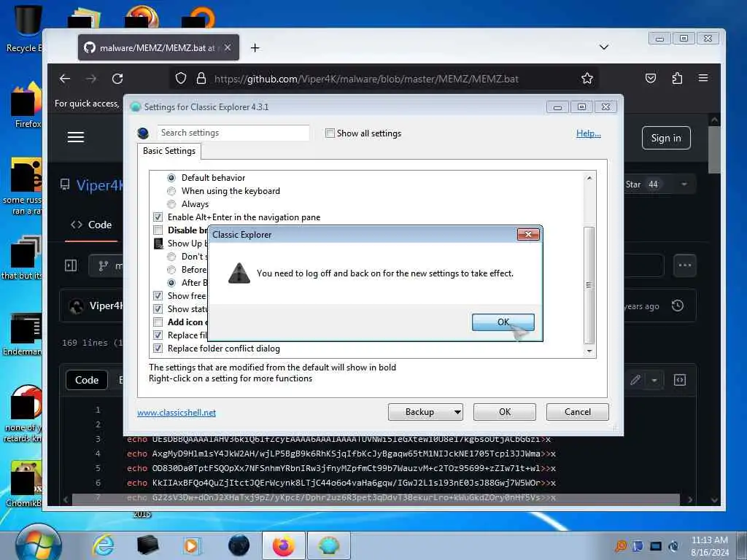This screenshot has height=560, width=747.
Task: Open the Firefox extensions puzzle icon
Action: 677,78
